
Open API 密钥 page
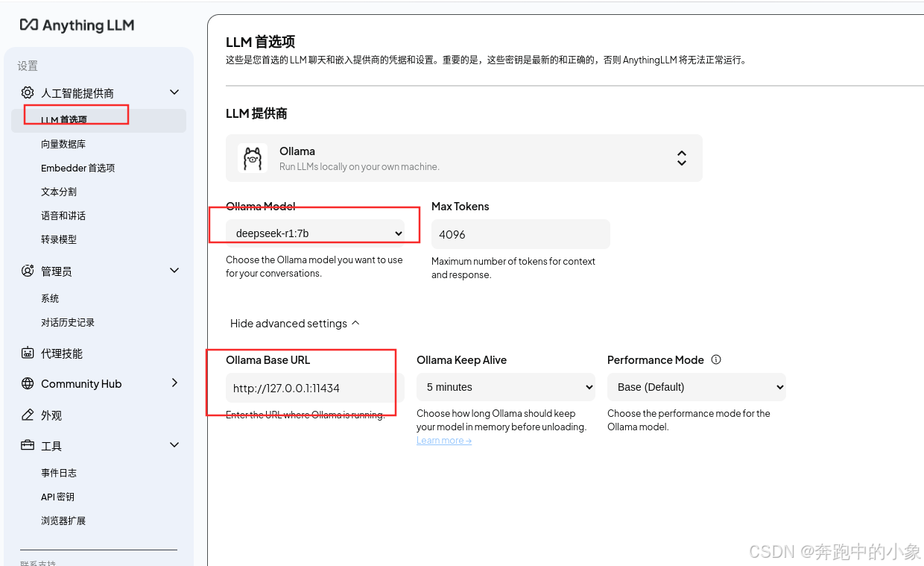(x=57, y=497)
